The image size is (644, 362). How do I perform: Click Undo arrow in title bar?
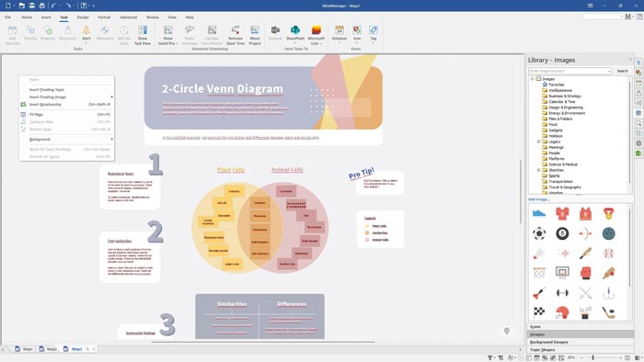(x=53, y=6)
